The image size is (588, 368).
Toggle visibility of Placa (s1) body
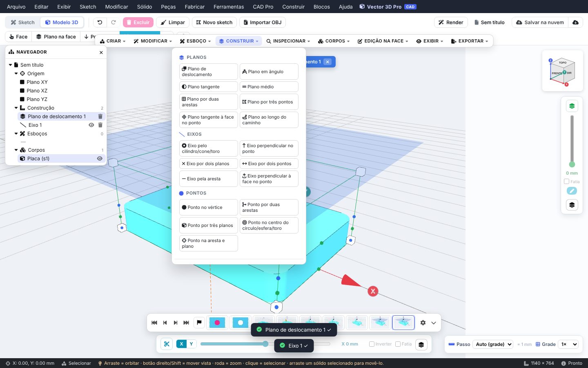pyautogui.click(x=100, y=159)
